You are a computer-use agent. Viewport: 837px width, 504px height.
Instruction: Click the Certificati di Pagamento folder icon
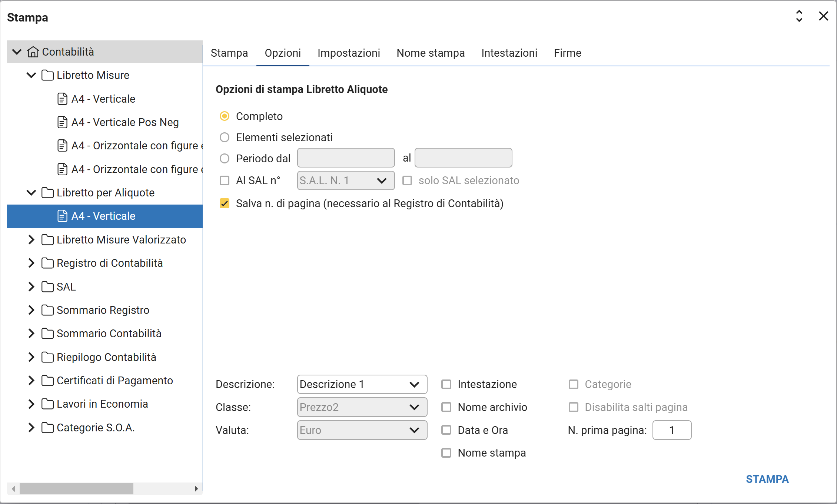point(47,381)
